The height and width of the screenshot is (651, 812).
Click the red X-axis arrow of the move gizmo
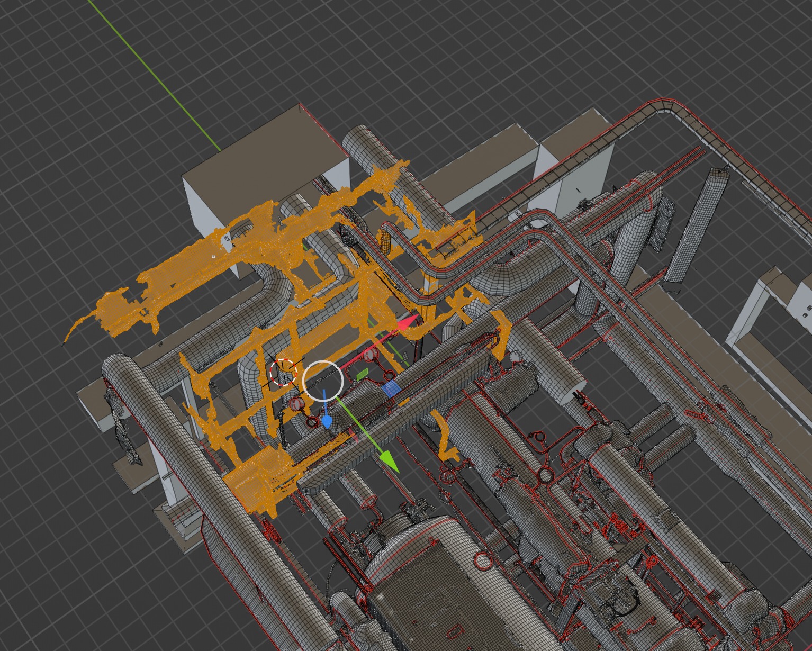[x=408, y=323]
